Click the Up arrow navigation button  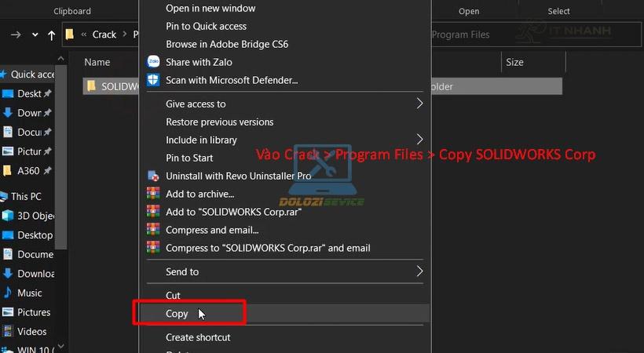(52, 35)
